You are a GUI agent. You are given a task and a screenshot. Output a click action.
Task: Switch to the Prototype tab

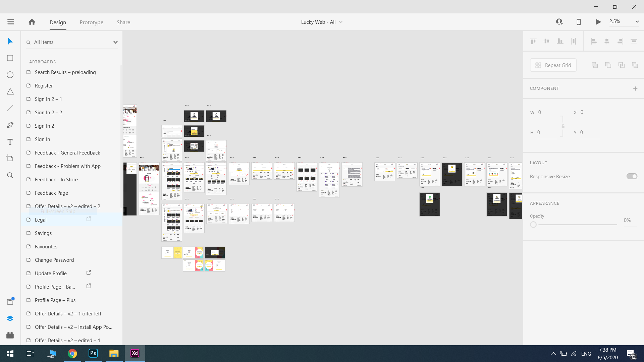click(91, 22)
